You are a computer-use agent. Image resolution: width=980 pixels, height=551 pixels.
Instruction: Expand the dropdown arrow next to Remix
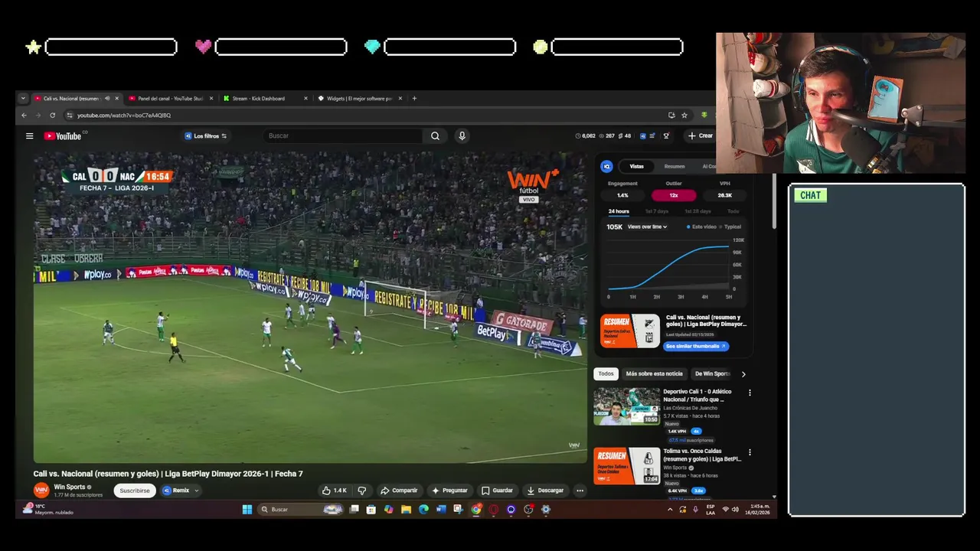197,491
